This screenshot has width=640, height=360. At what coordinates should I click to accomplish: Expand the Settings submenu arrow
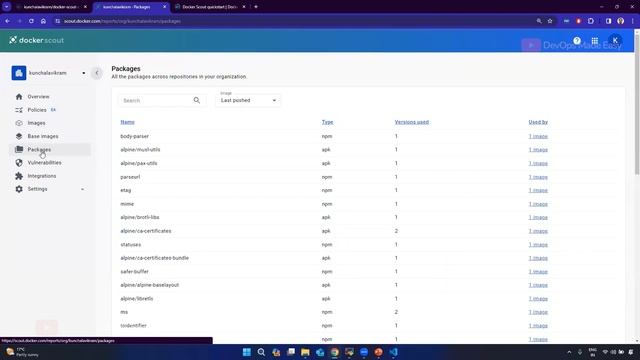pos(82,189)
